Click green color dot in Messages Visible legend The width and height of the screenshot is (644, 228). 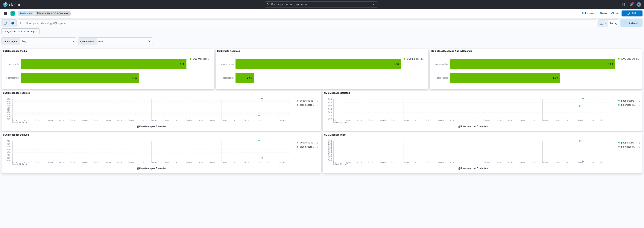pos(191,59)
